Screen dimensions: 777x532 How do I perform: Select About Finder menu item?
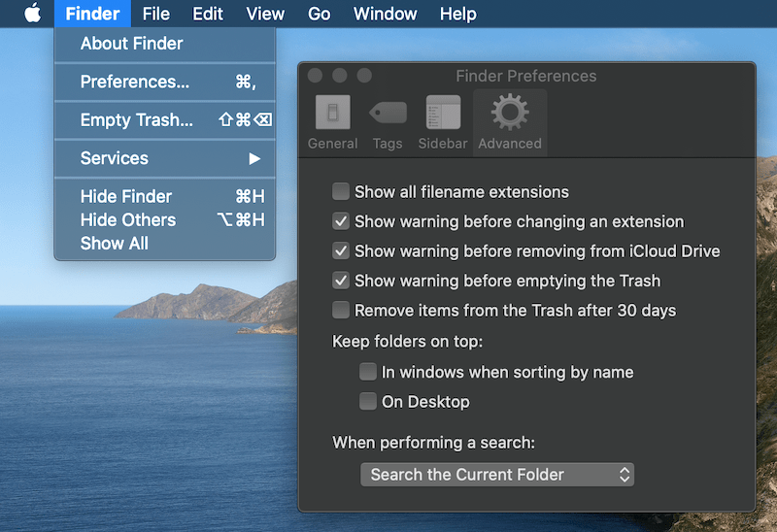164,44
